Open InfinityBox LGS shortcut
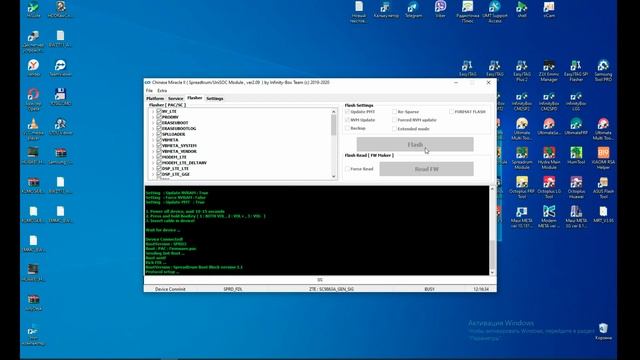The height and width of the screenshot is (360, 640). [576, 102]
